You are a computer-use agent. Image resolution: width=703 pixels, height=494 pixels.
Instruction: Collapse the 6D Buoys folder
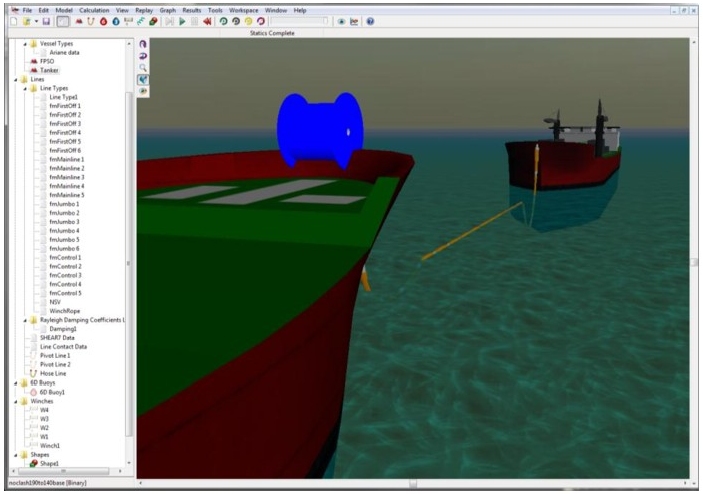coord(16,383)
